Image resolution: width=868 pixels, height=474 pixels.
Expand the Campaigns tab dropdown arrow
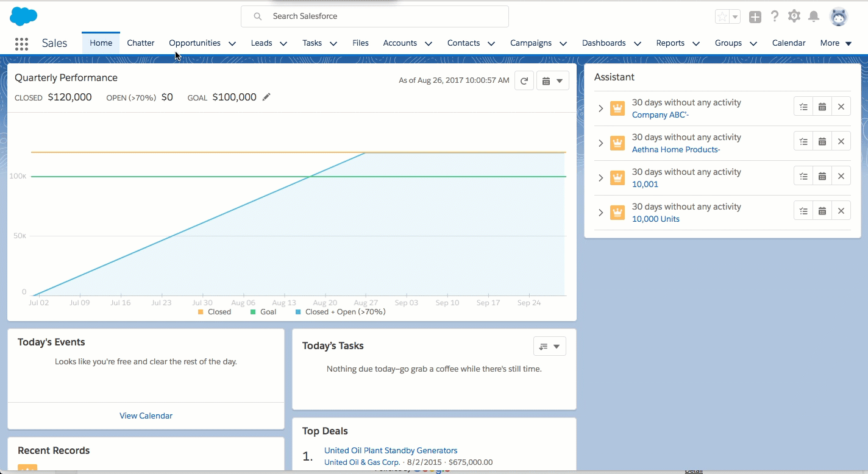pos(563,44)
